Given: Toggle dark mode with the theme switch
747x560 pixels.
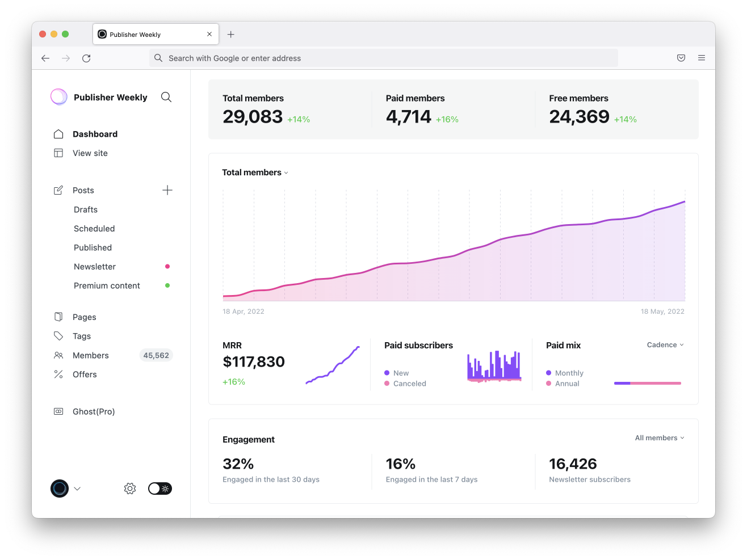Looking at the screenshot, I should [160, 488].
